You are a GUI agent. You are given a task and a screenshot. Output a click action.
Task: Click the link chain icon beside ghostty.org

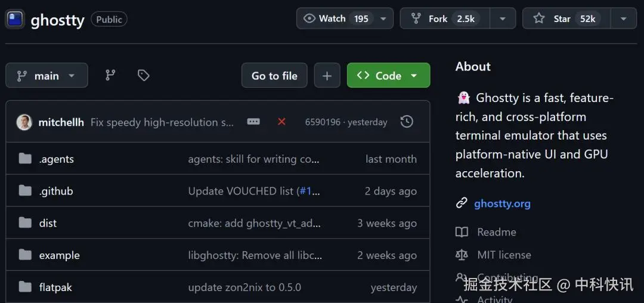click(x=462, y=203)
